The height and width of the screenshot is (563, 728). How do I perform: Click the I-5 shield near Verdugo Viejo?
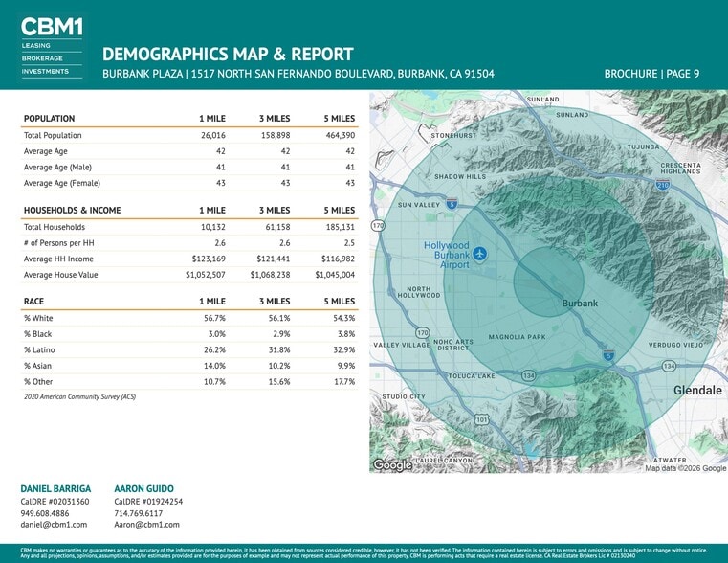609,355
